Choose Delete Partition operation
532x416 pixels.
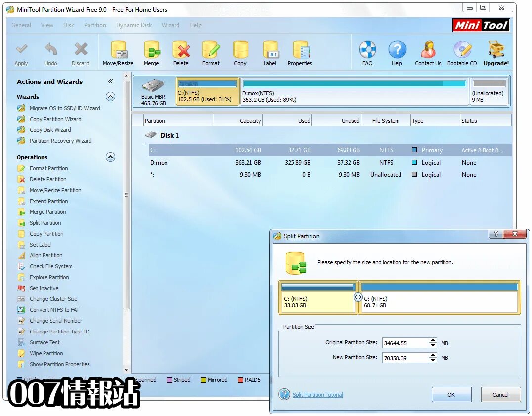(x=48, y=179)
